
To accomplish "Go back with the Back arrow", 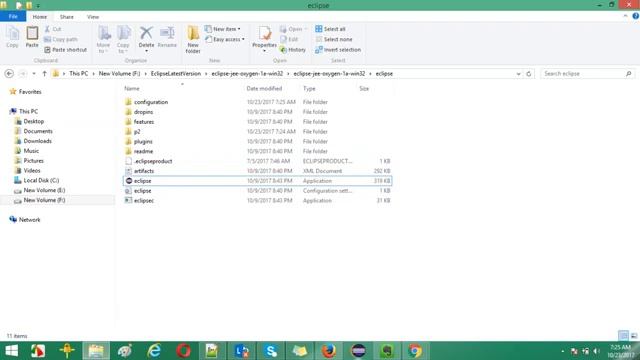I will [x=9, y=73].
